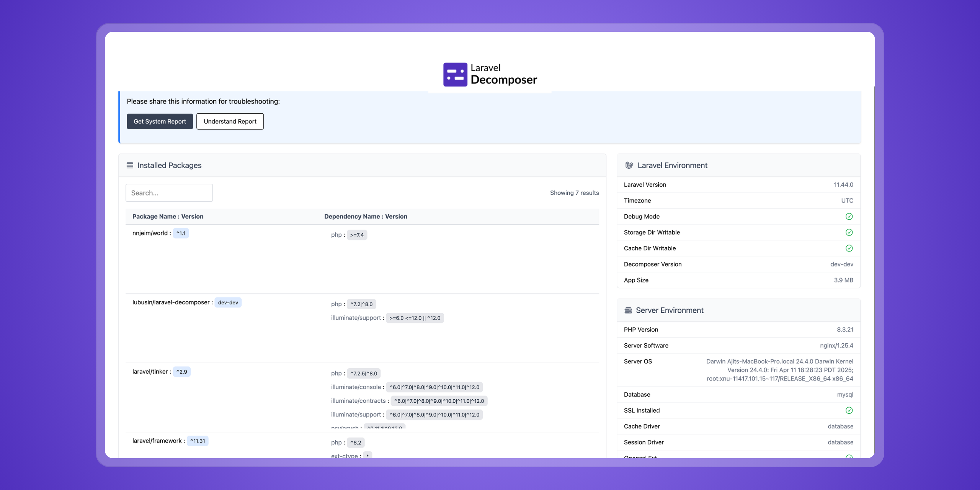Click the illuminate/contracts dependency label
Image resolution: width=980 pixels, height=490 pixels.
[358, 401]
